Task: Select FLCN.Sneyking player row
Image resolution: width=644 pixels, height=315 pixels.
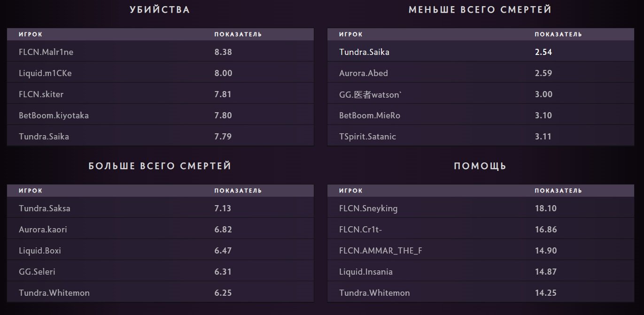Action: pyautogui.click(x=368, y=208)
